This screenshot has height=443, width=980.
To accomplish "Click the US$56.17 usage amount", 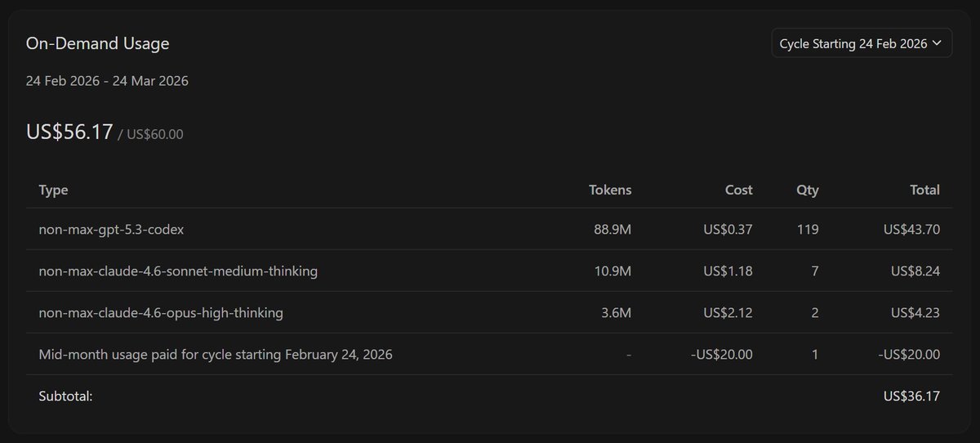I will tap(69, 132).
